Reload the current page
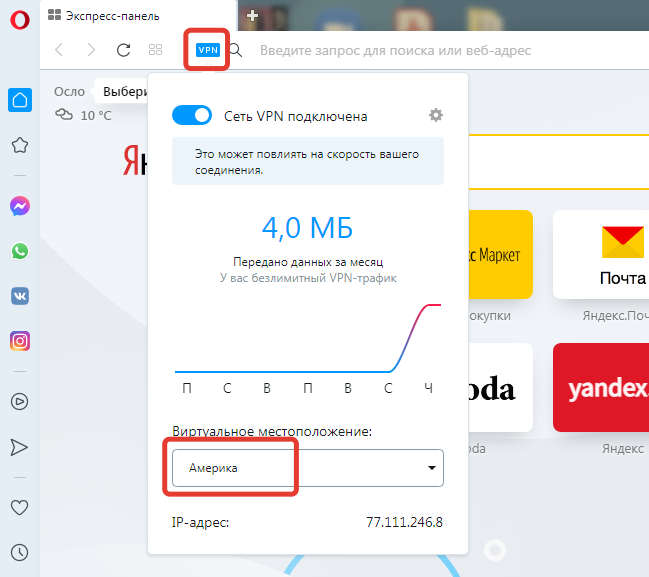Viewport: 649px width, 577px height. coord(123,50)
